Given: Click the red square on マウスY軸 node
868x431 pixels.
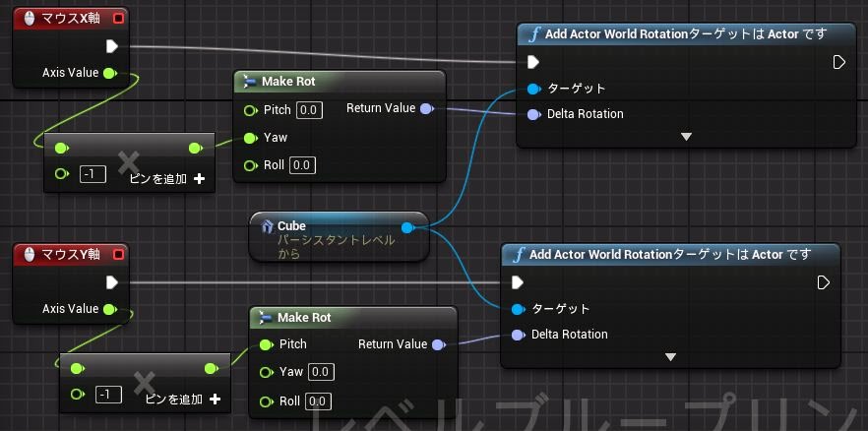Looking at the screenshot, I should 119,255.
